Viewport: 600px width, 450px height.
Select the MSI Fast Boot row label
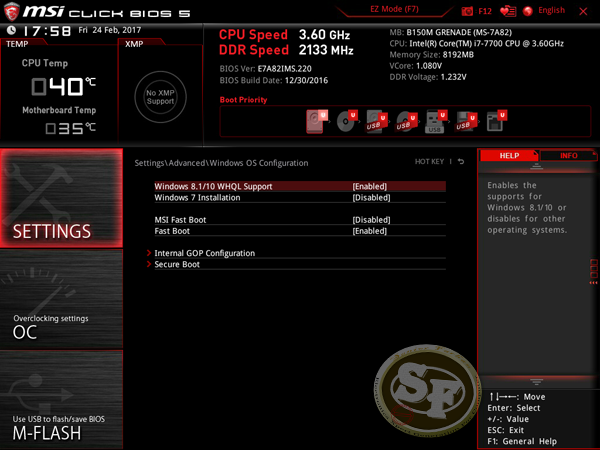(180, 220)
